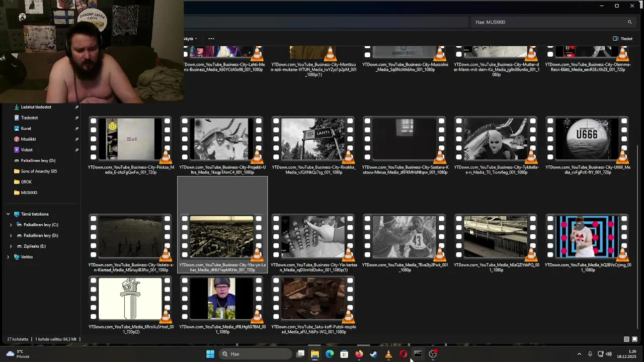Collapse the Tämä tietokone tree node

click(8, 214)
